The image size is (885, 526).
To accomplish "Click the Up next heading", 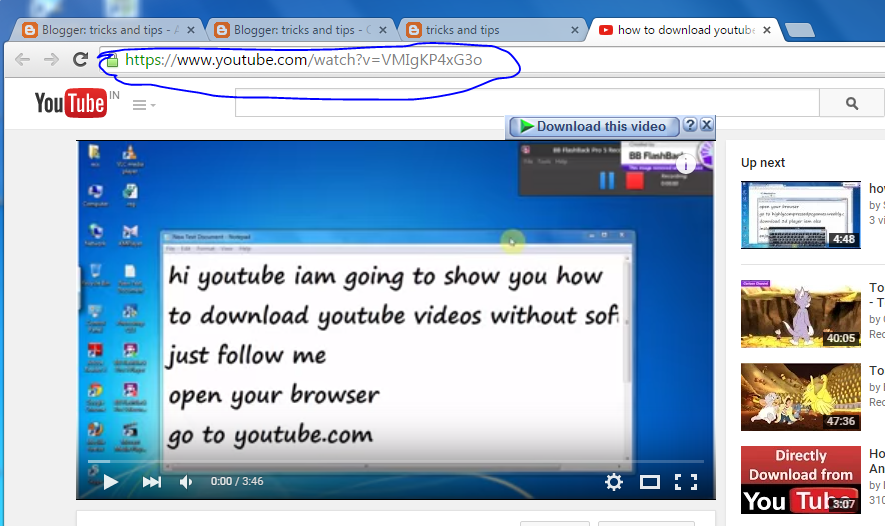I will point(763,163).
